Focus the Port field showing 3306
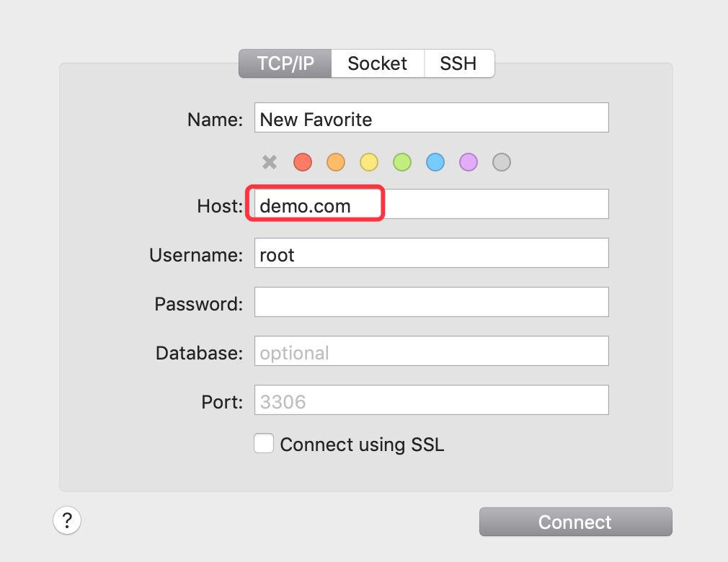Screen dimensions: 728x562 point(431,400)
